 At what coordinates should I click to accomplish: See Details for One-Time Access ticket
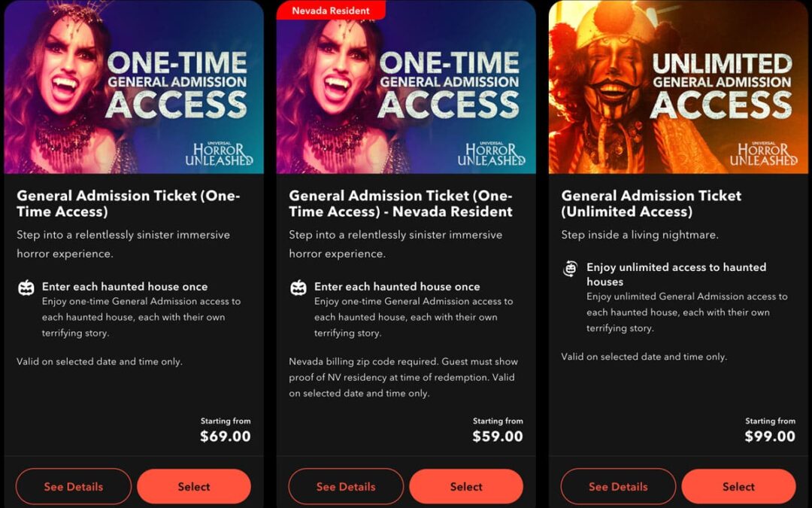[74, 486]
